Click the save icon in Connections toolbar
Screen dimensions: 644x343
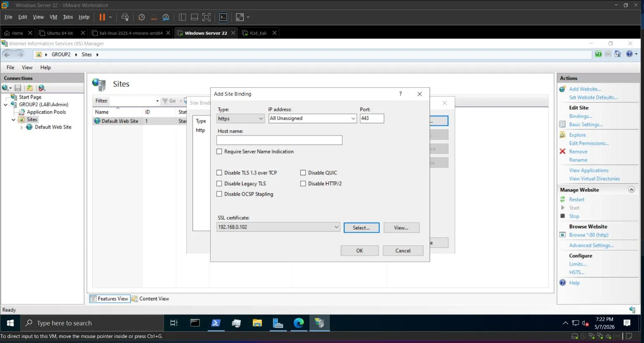tap(18, 88)
